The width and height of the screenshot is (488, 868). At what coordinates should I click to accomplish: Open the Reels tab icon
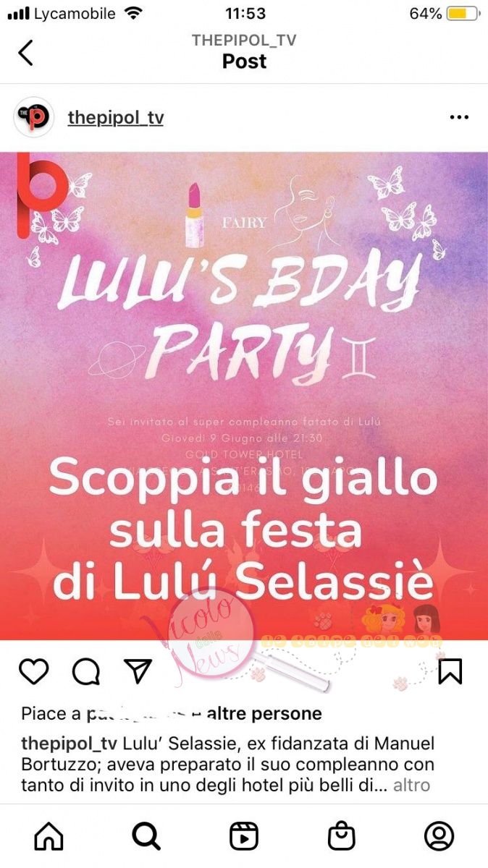(244, 836)
